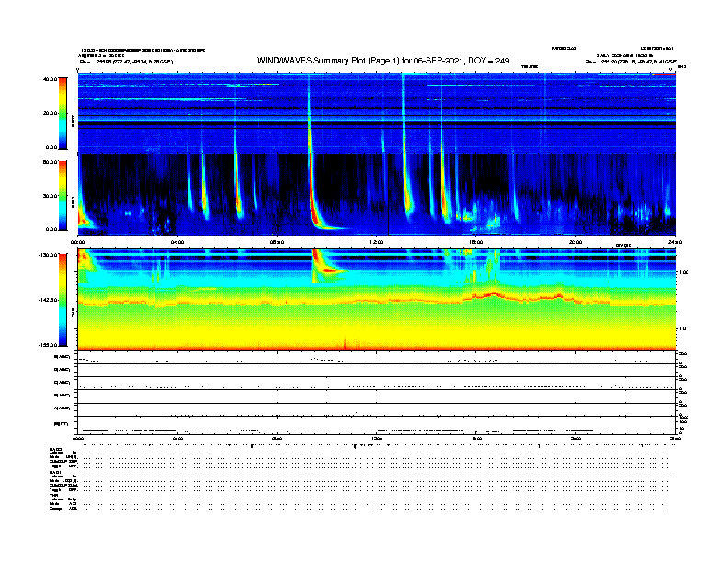Click the -155.00 color scale label
Screen dimensions: 728x563
click(x=48, y=345)
